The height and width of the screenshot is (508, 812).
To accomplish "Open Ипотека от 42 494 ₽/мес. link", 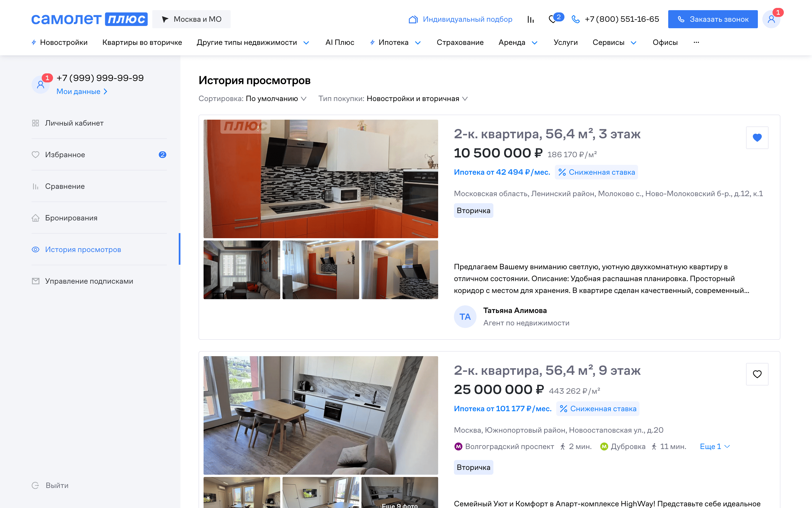I will click(x=502, y=172).
